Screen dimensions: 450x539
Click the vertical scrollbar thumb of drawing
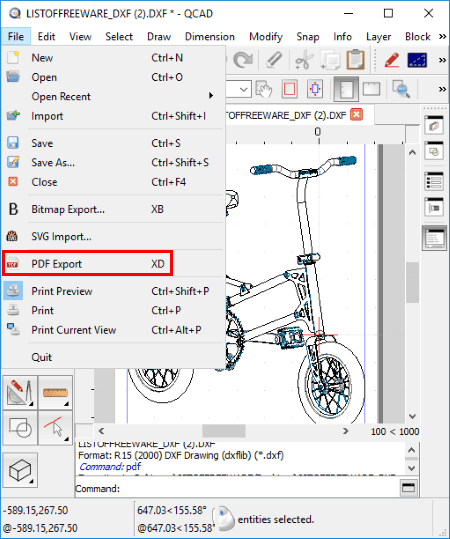[412, 283]
